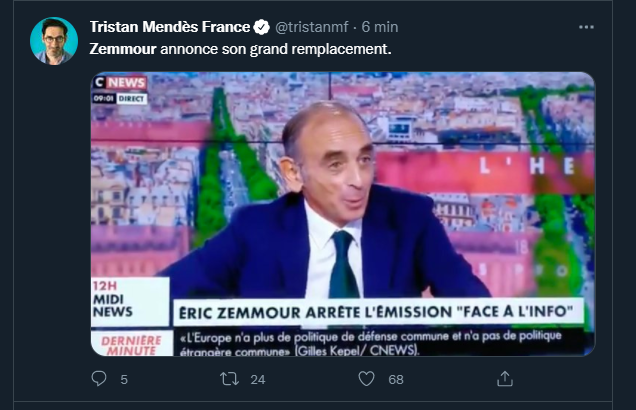
Task: Click the like count of 68
Action: coord(396,380)
